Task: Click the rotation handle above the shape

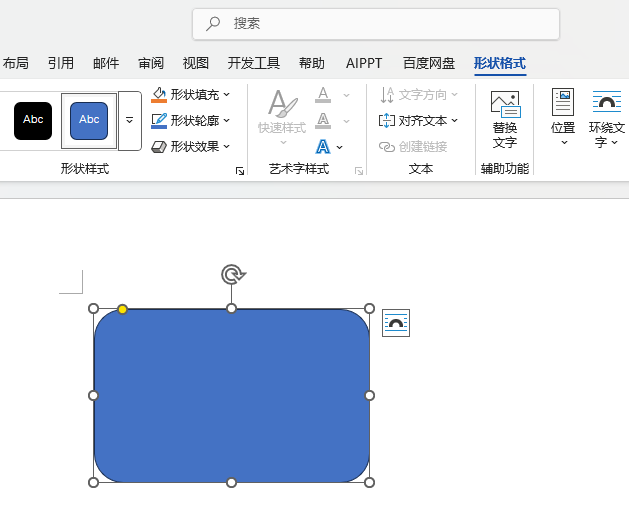Action: coord(232,274)
